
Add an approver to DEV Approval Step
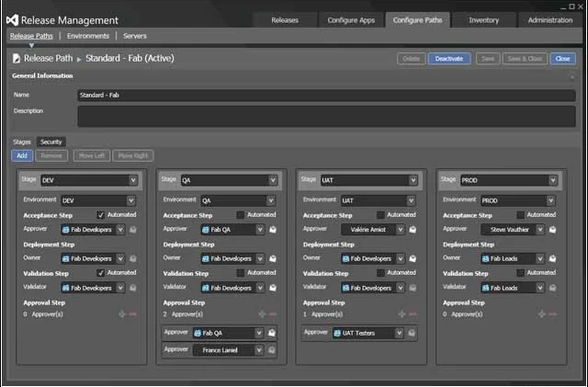coord(122,314)
